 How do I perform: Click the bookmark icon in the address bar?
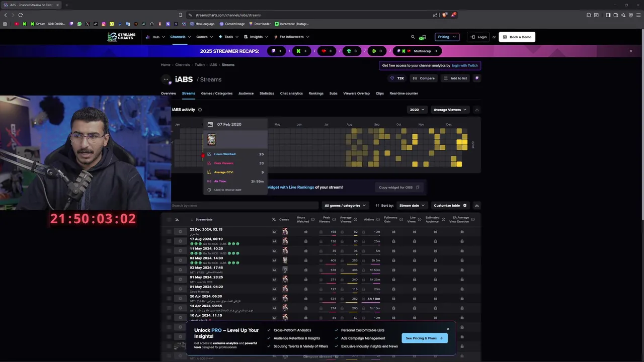(x=180, y=15)
